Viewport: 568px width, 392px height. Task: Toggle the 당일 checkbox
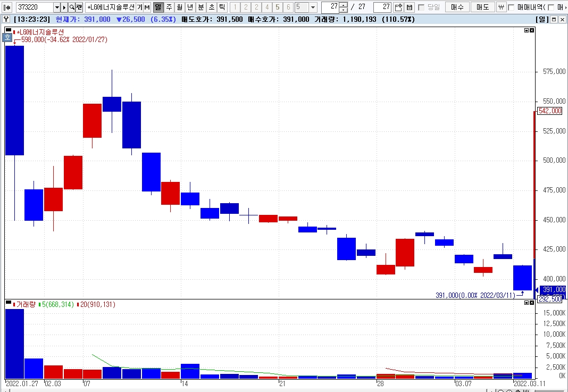click(421, 7)
